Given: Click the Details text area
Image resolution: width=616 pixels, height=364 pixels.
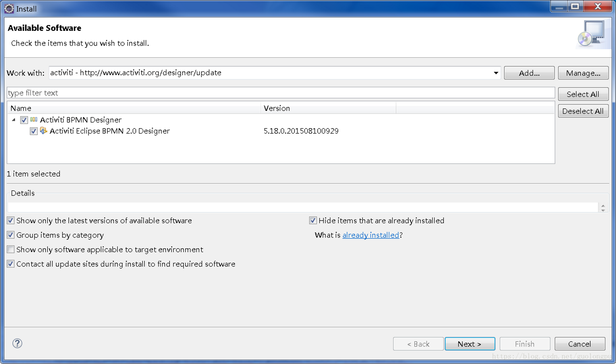Looking at the screenshot, I should (303, 207).
